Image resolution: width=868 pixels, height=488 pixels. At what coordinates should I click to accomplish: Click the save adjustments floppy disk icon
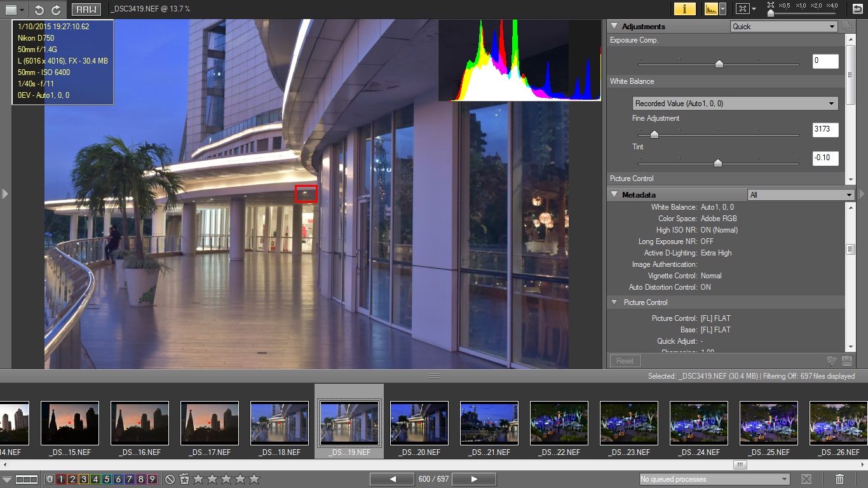click(846, 360)
